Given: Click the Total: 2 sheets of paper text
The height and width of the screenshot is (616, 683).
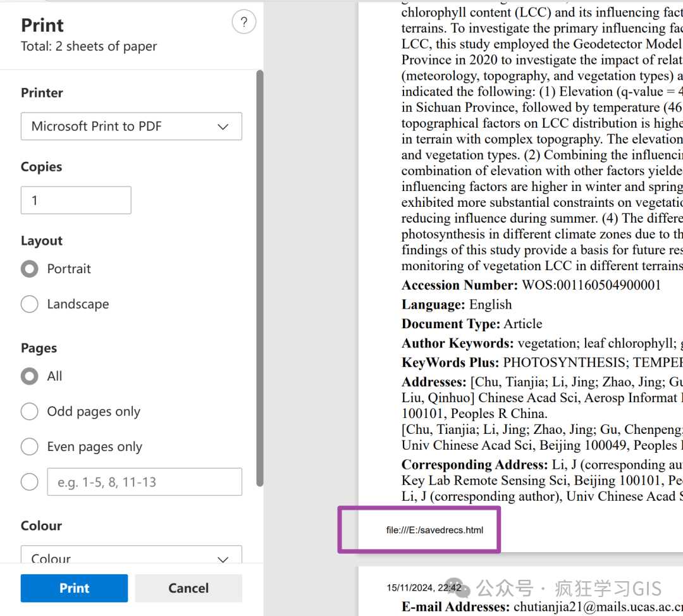Looking at the screenshot, I should pyautogui.click(x=89, y=46).
